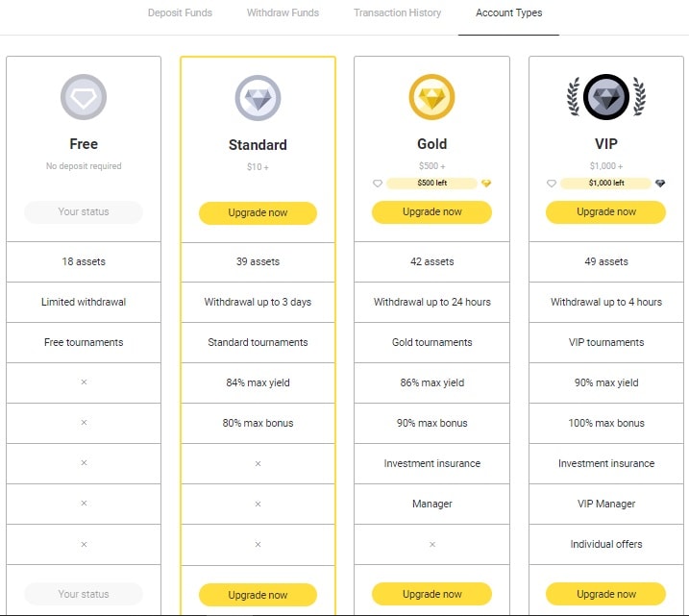Click the Free account diamond icon
Screen dimensions: 689x616
pos(84,97)
